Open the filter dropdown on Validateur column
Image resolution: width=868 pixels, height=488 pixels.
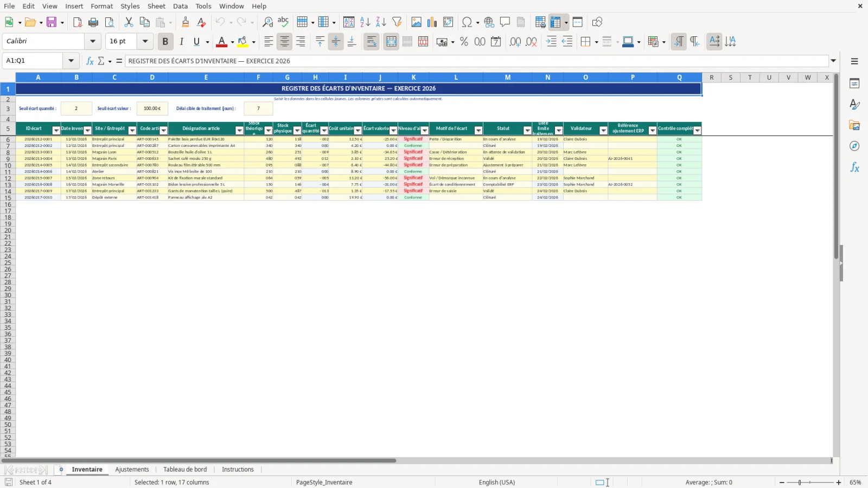[x=603, y=131]
